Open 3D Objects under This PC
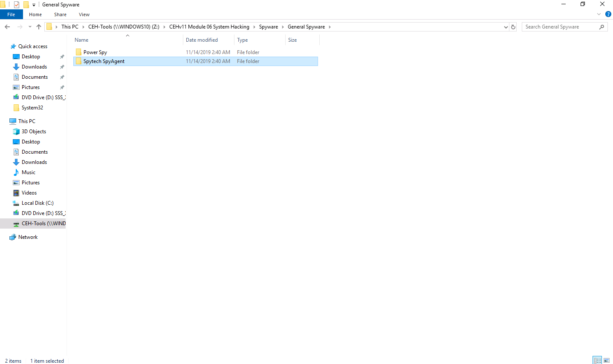Viewport: 613px width, 364px height. 34,132
